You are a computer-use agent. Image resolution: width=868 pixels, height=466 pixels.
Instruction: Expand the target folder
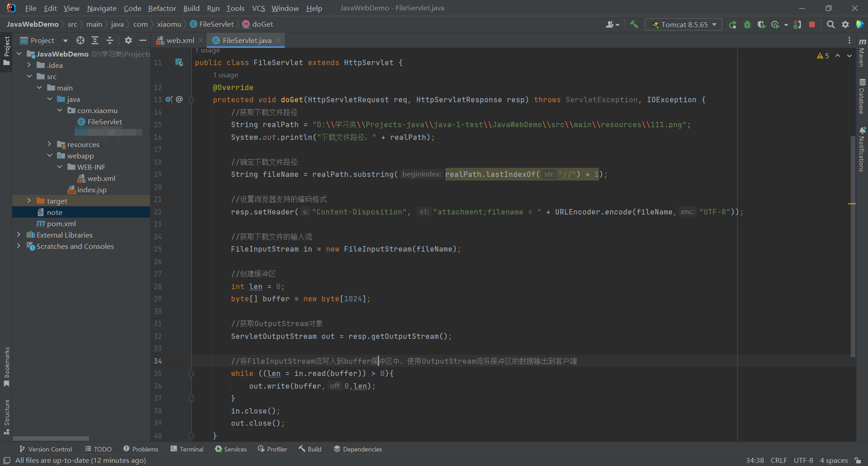(29, 201)
